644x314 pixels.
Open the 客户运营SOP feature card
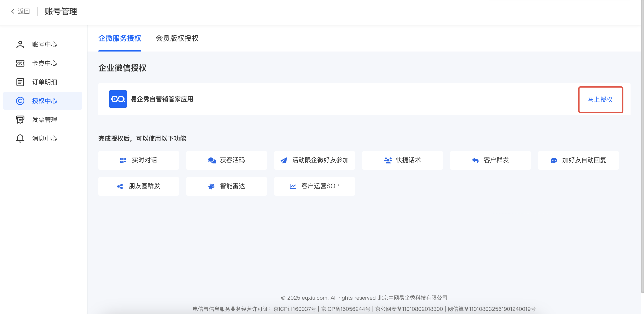(x=314, y=186)
